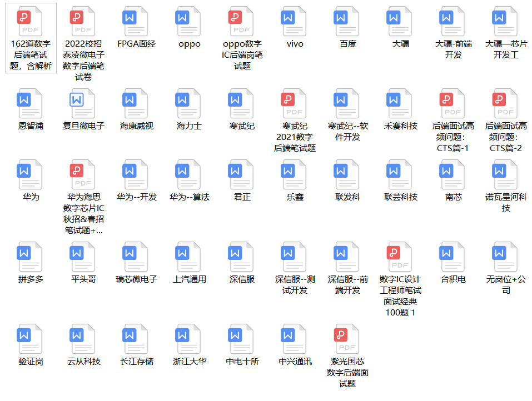532x401 pixels.
Task: Click the file name text "长江存储"
Action: [x=136, y=362]
